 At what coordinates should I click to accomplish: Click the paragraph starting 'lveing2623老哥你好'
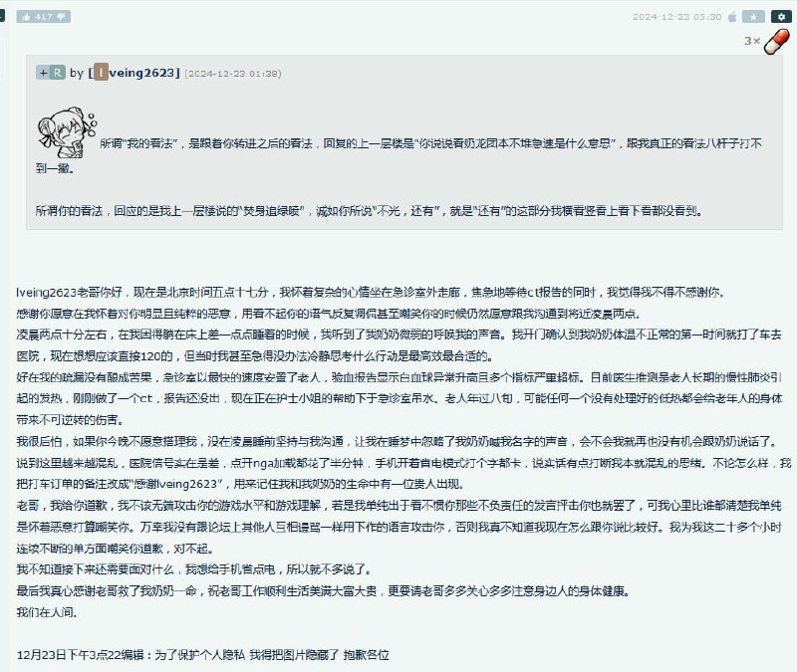370,292
